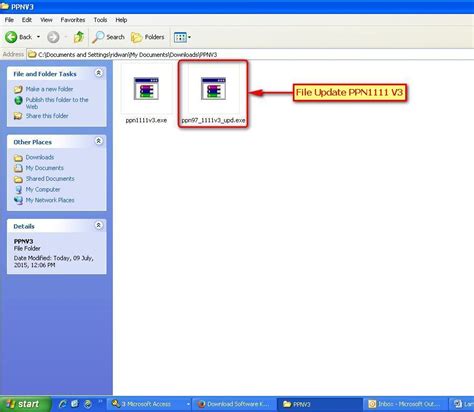Click the My Network Places icon
This screenshot has width=474, height=412.
click(x=18, y=200)
